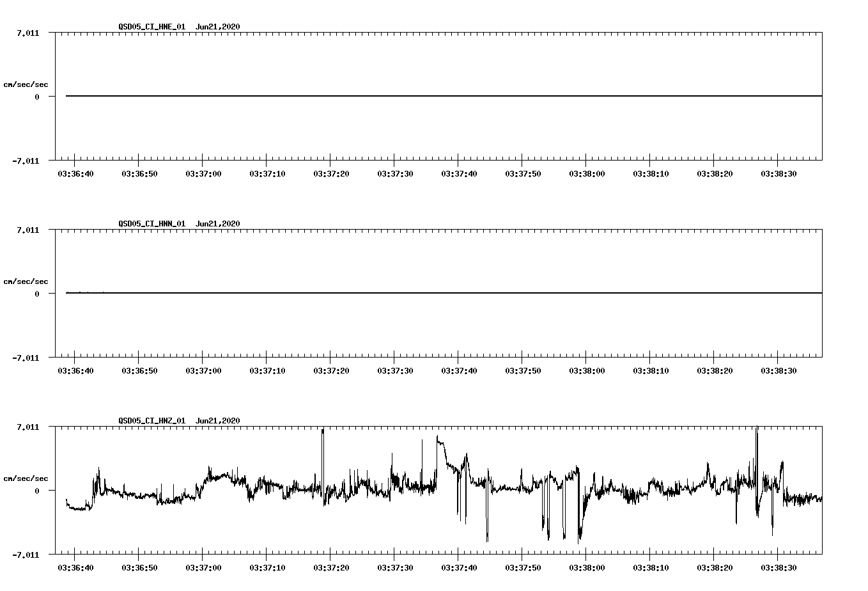
Task: Click the 03:38:10 time label under HNE plot
Action: point(651,173)
